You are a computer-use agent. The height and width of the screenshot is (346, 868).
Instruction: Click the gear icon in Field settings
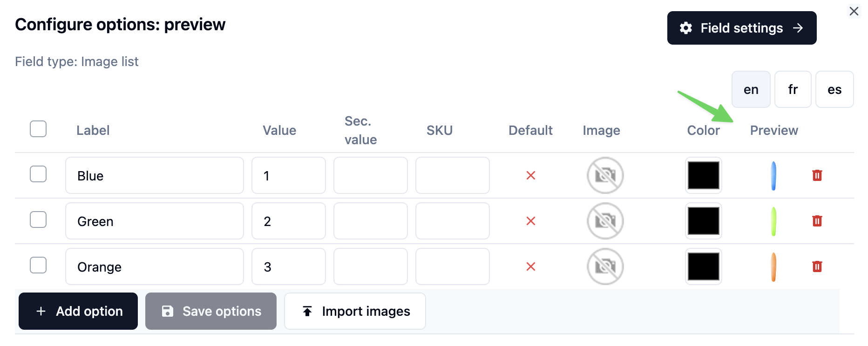coord(685,28)
